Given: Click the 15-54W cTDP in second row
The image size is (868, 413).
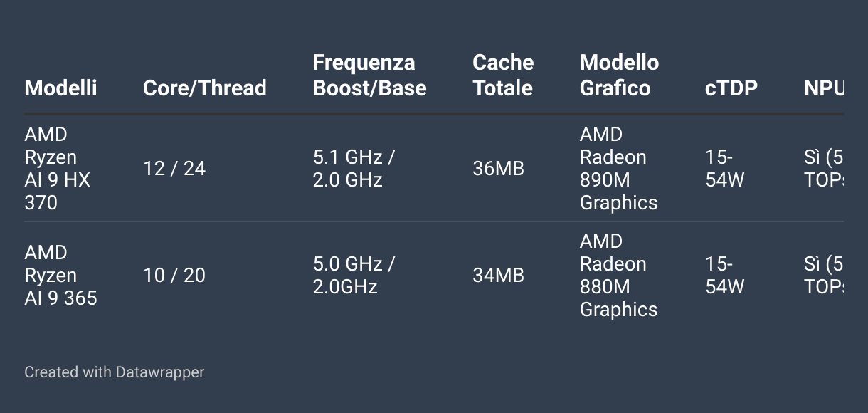Looking at the screenshot, I should [725, 276].
